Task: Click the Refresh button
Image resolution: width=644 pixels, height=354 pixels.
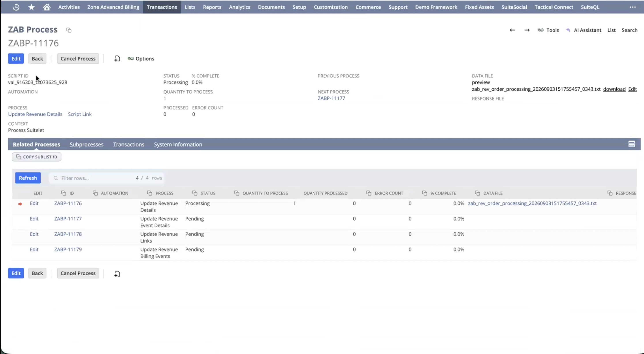Action: (28, 178)
